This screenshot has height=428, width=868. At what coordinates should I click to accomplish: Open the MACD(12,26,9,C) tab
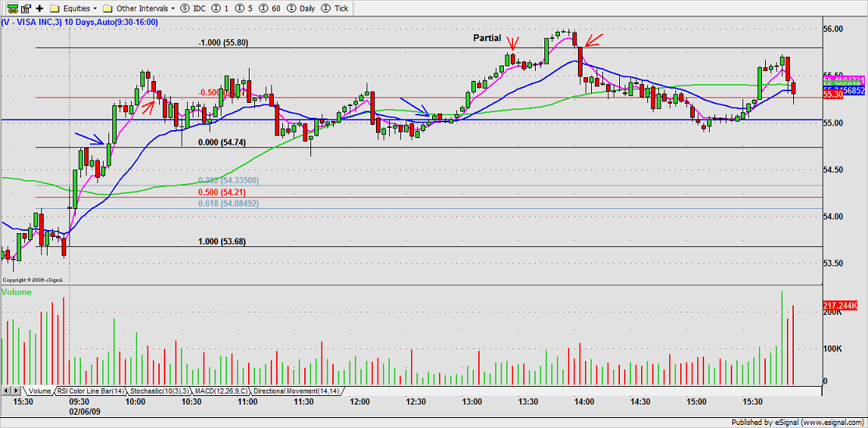click(221, 391)
